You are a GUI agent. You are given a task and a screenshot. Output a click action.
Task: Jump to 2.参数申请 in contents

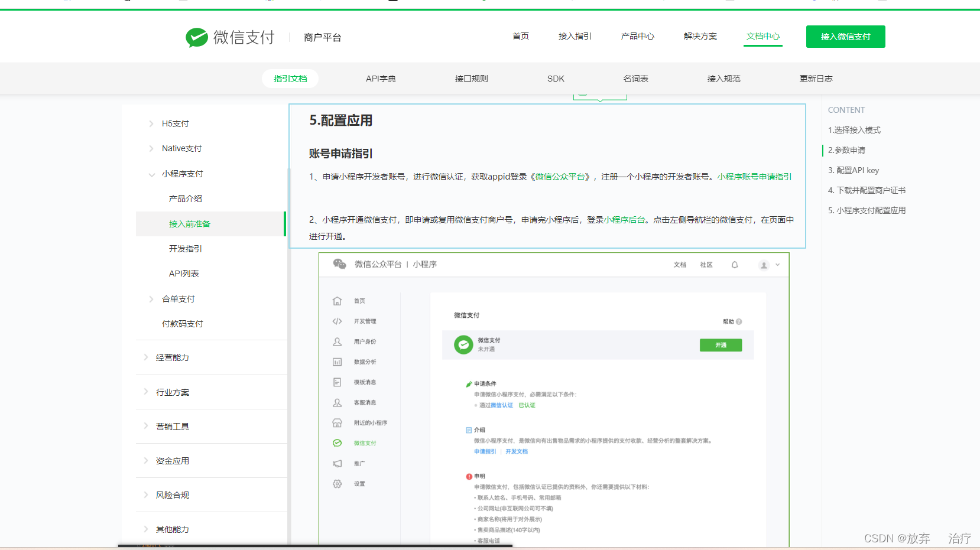click(x=846, y=150)
